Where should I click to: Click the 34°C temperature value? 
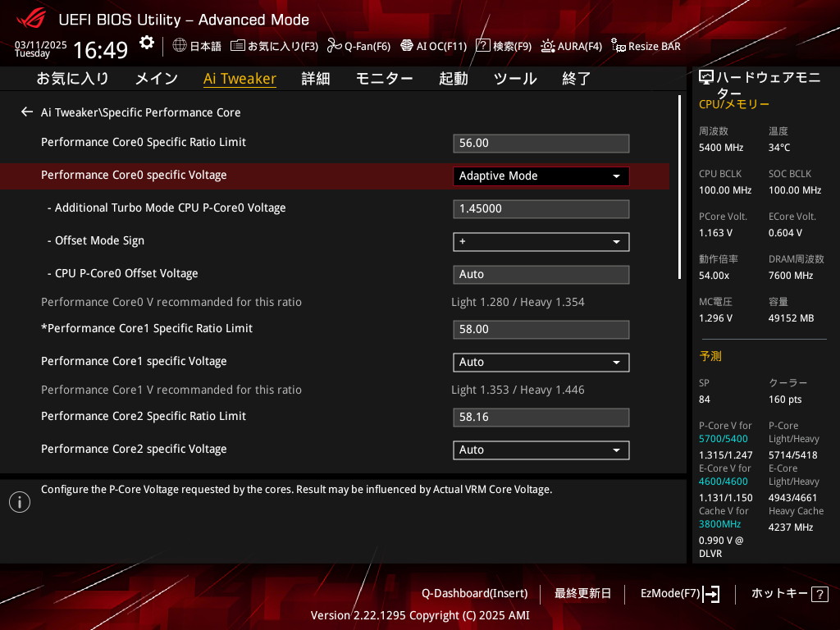point(779,148)
